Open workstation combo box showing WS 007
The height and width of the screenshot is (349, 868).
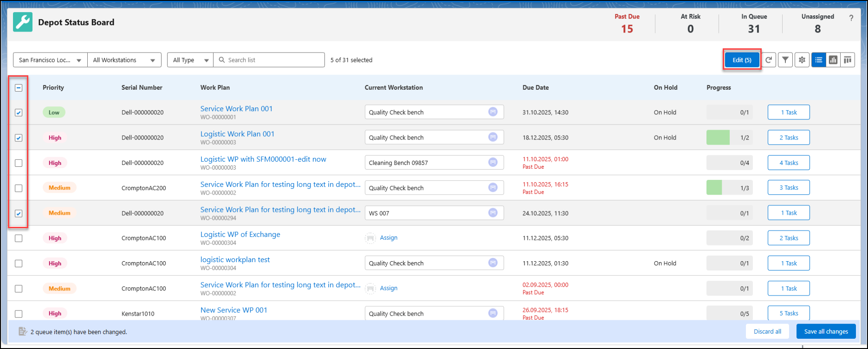click(434, 213)
